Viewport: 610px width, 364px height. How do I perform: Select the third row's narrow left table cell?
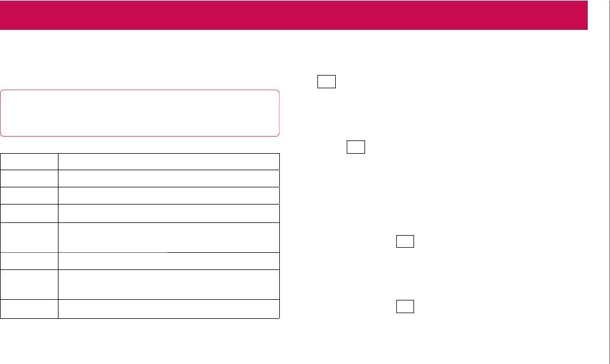point(29,195)
